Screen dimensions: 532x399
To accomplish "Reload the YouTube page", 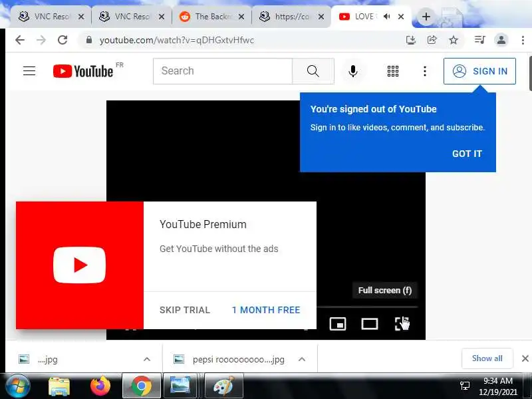I will 63,40.
